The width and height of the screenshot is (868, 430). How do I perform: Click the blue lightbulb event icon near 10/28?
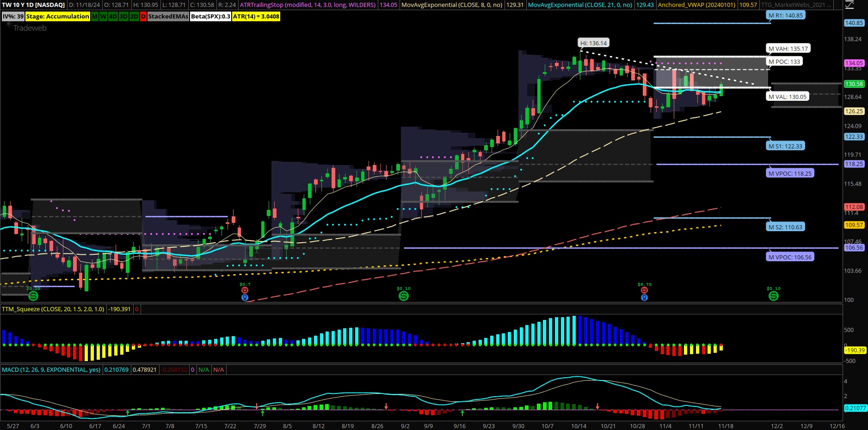(644, 298)
